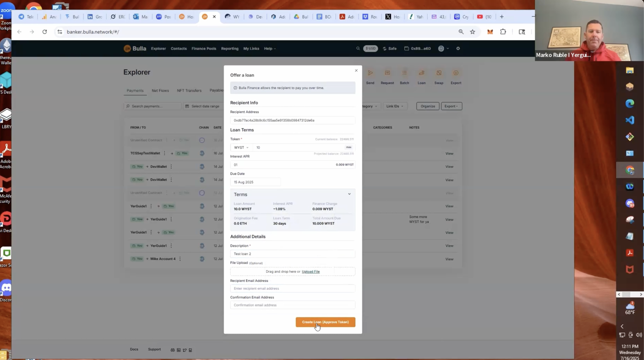The height and width of the screenshot is (360, 644).
Task: Collapse the Terms section chevron
Action: click(x=349, y=194)
